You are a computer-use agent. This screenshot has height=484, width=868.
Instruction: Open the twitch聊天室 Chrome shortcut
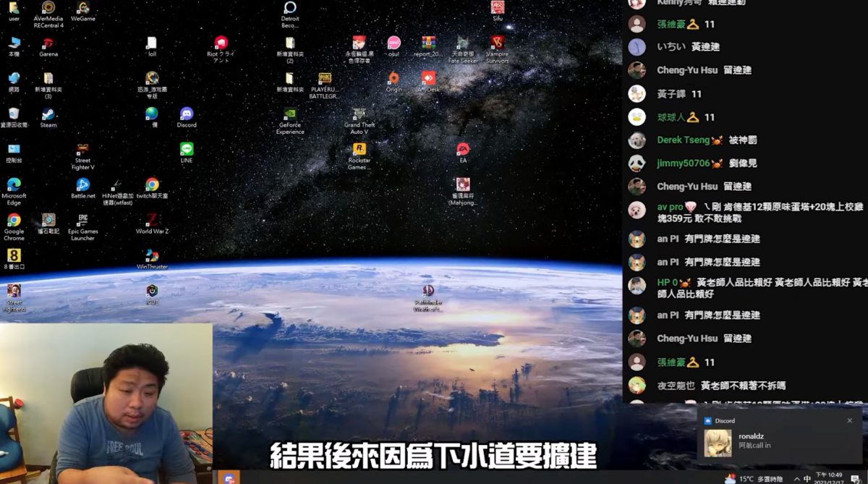(x=152, y=188)
